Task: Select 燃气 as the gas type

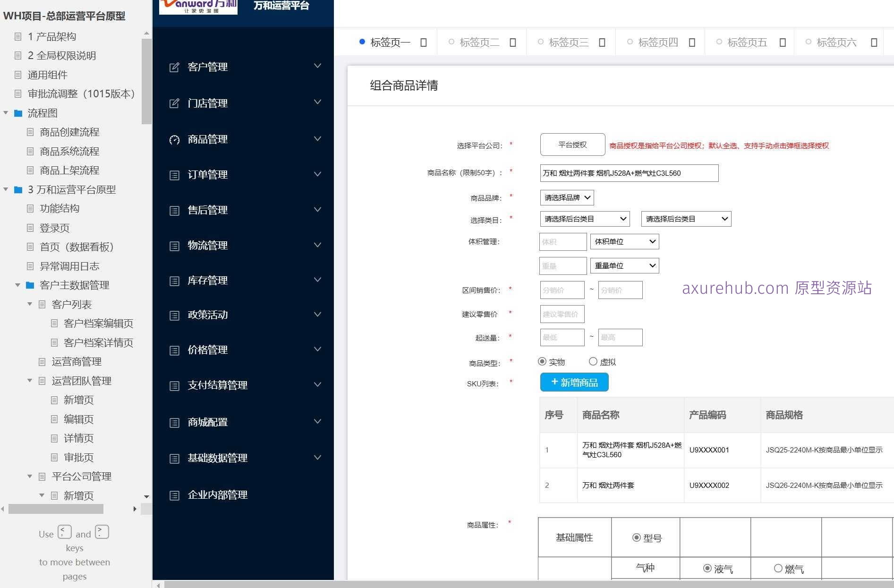Action: pyautogui.click(x=777, y=569)
